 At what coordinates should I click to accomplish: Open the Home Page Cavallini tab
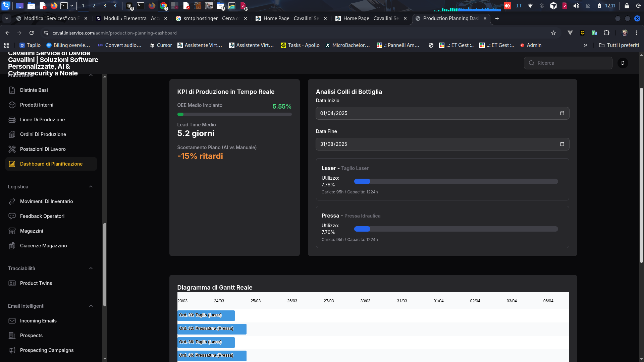click(x=290, y=18)
